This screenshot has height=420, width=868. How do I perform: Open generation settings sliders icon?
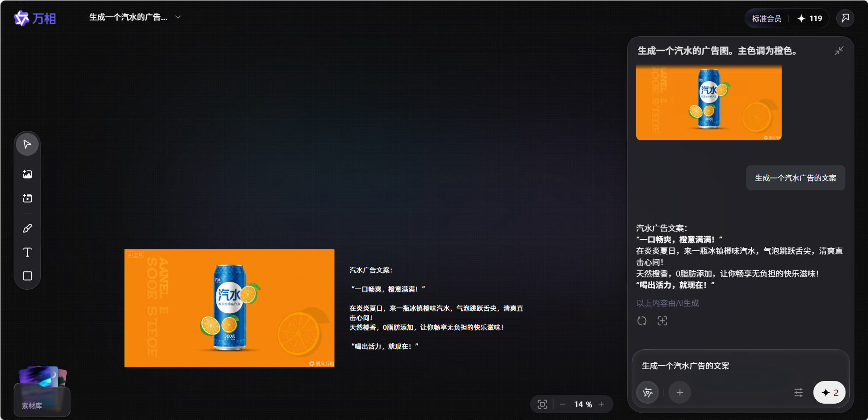coord(798,393)
